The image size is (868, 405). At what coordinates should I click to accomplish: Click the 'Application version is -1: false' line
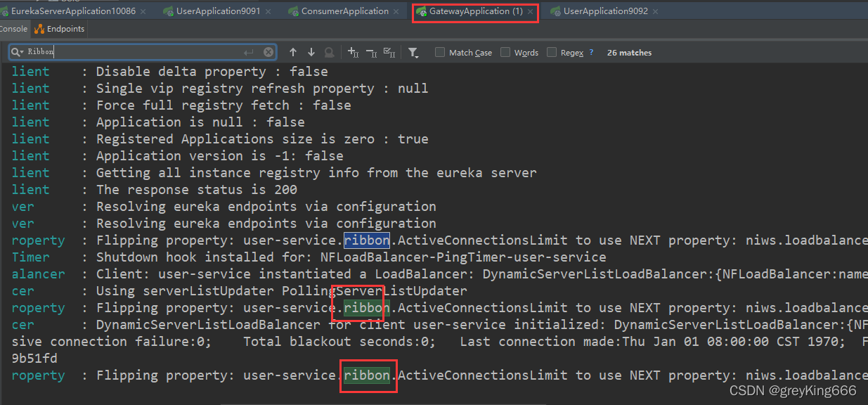tap(220, 155)
